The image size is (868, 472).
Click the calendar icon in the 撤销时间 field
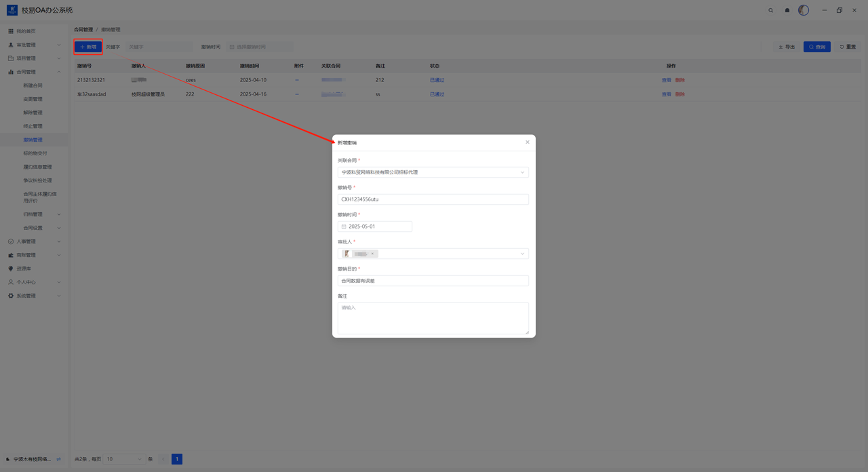(344, 227)
